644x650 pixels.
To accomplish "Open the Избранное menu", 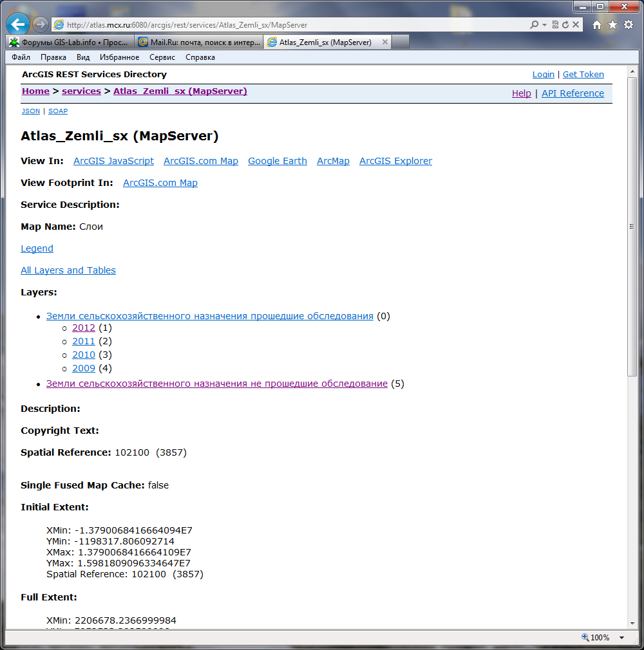I will pyautogui.click(x=119, y=57).
